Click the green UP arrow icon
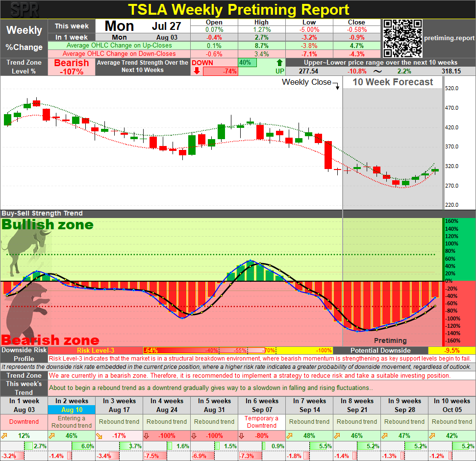Image resolution: width=476 pixels, height=461 pixels. click(279, 63)
